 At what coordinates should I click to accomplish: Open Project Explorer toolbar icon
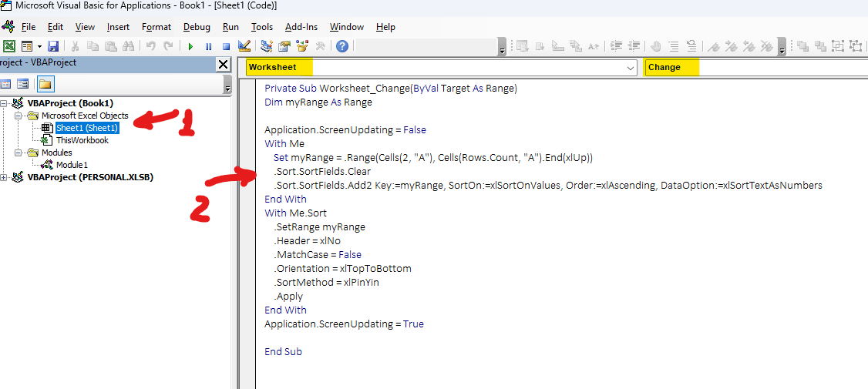pos(267,46)
